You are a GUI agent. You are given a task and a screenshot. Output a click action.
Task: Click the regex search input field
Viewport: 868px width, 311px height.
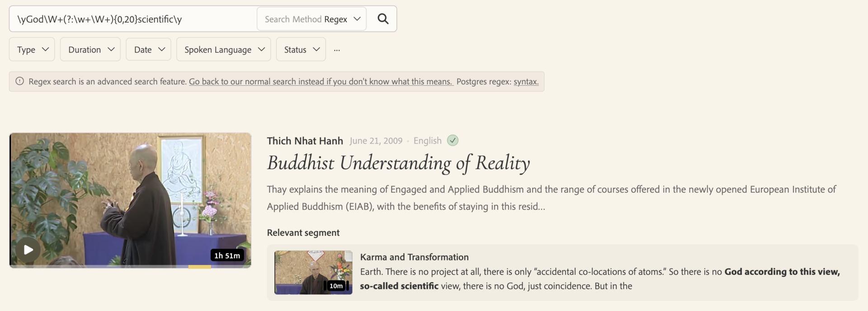[133, 19]
